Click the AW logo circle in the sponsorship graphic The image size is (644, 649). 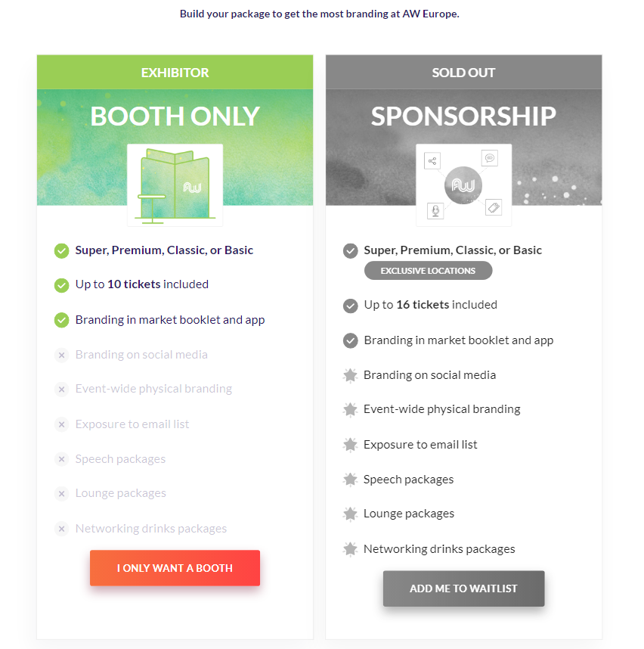(463, 185)
